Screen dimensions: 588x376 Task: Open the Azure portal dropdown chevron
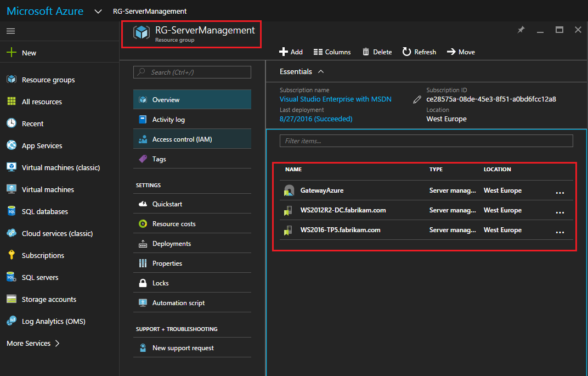[x=98, y=12]
